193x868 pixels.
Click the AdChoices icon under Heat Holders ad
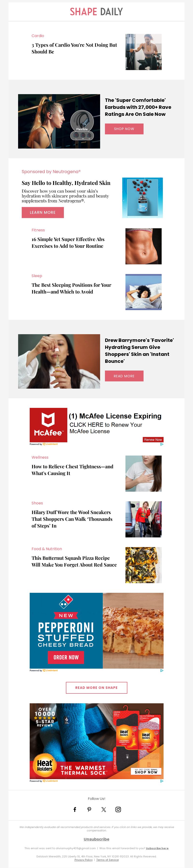coord(162,781)
